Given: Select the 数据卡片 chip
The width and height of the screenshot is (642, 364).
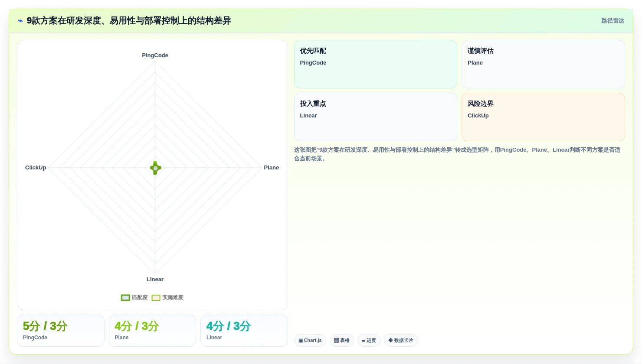Looking at the screenshot, I should [401, 340].
